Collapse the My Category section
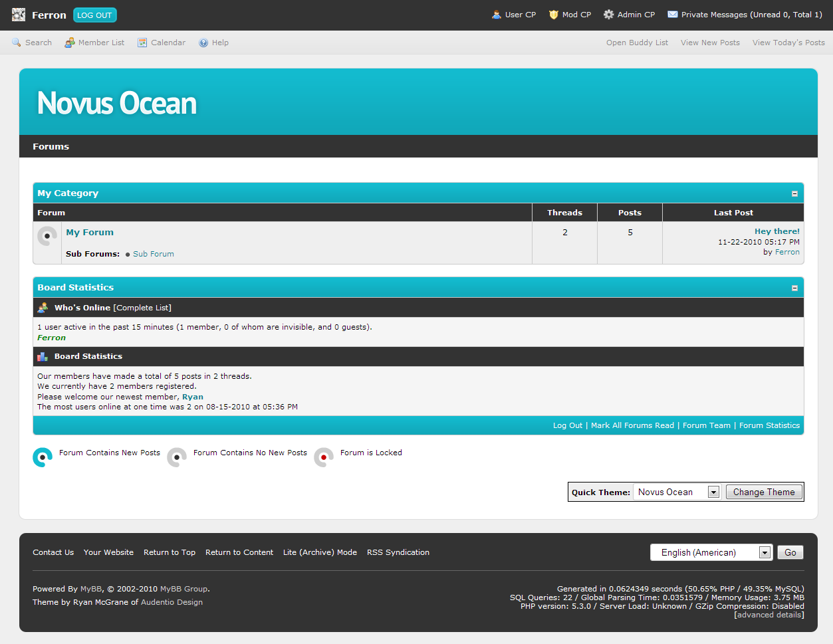Viewport: 833px width, 644px height. [794, 194]
